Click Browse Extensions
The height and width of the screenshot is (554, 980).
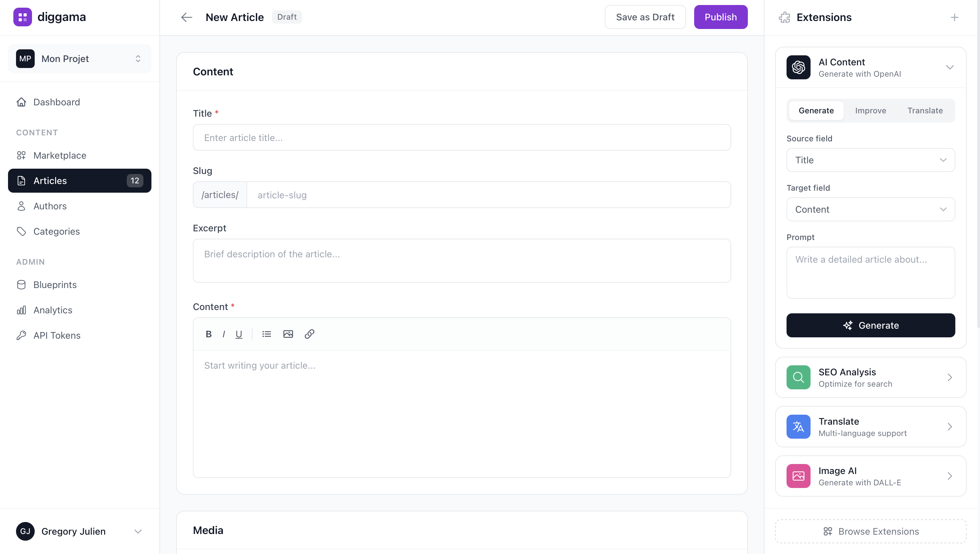tap(871, 531)
